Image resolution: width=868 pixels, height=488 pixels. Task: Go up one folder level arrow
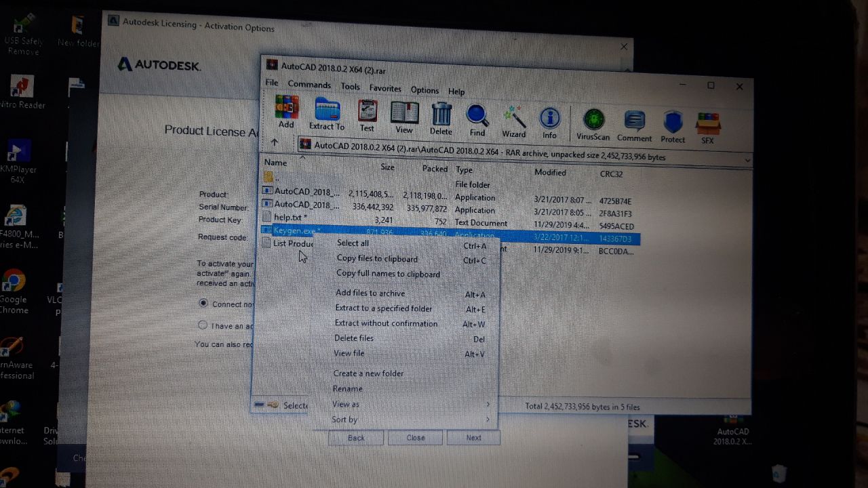tap(274, 142)
